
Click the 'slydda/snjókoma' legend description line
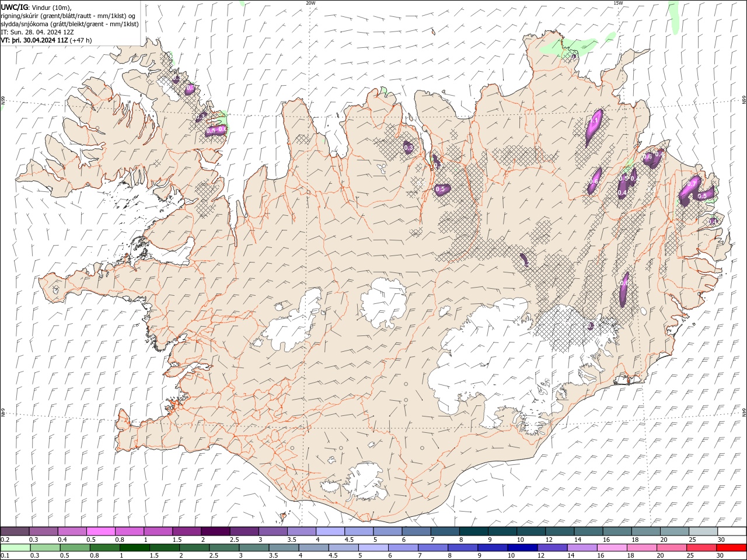point(69,24)
